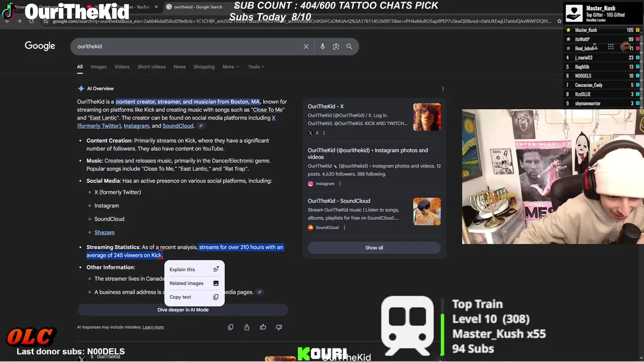Switch to the Short videos tab
644x362 pixels.
(x=151, y=67)
